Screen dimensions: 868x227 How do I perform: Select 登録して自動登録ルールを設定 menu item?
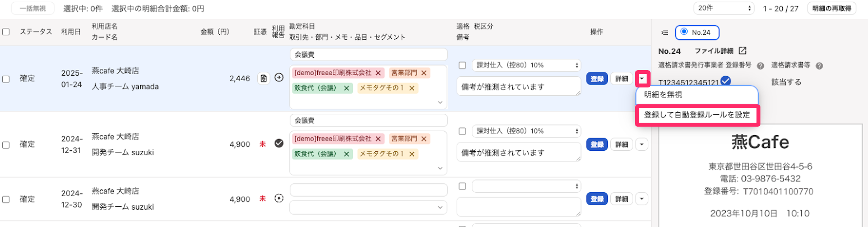697,115
